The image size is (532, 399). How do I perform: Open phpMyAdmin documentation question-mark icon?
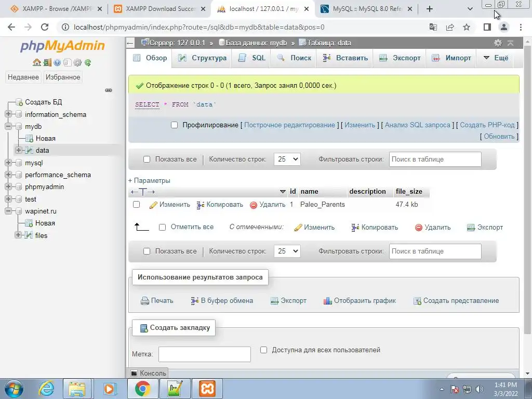(57, 63)
